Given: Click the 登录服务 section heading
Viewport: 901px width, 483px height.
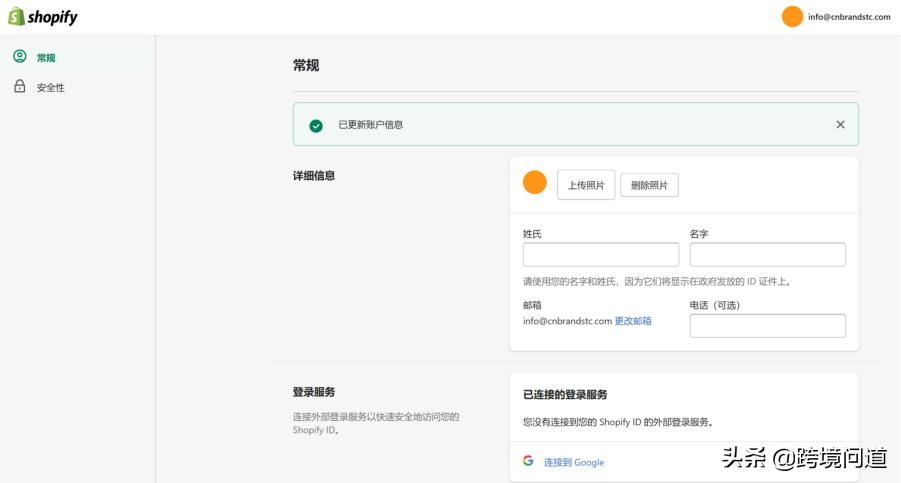Looking at the screenshot, I should click(x=314, y=392).
